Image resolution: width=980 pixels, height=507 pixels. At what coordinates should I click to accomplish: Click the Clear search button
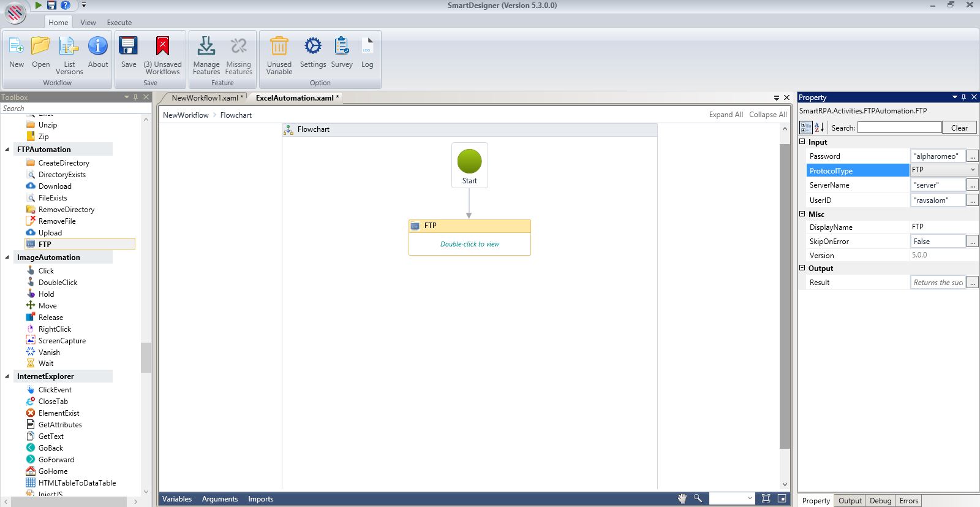coord(959,128)
